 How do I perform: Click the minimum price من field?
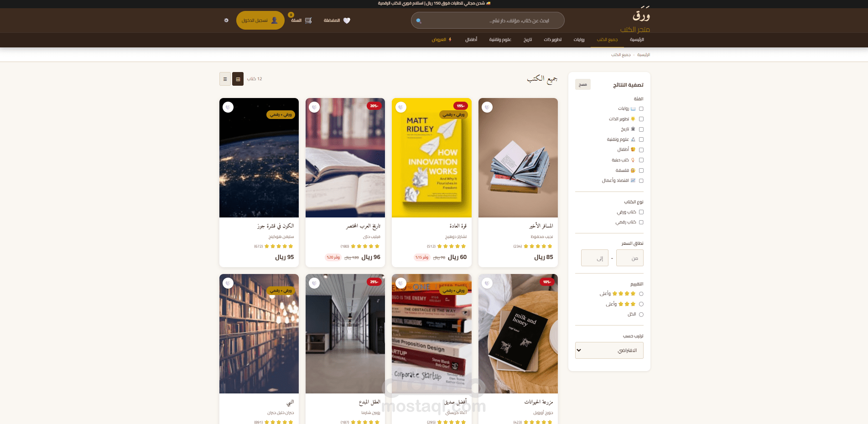[630, 258]
